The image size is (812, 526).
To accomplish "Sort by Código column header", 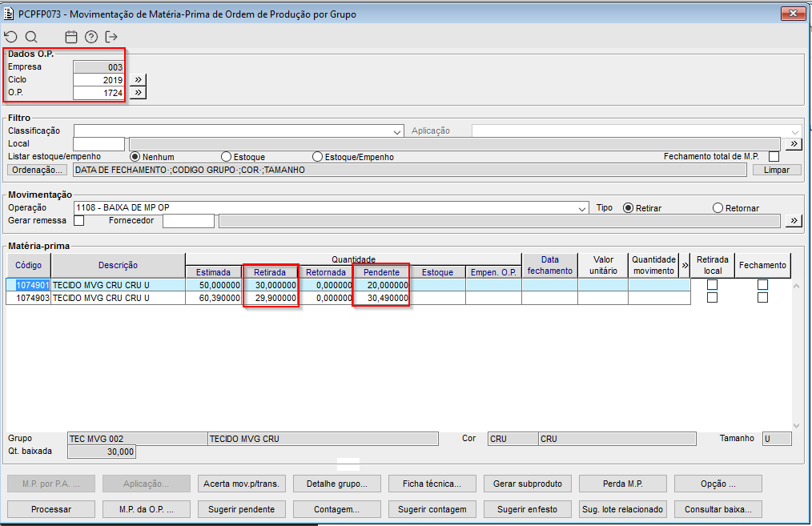I will (x=29, y=265).
